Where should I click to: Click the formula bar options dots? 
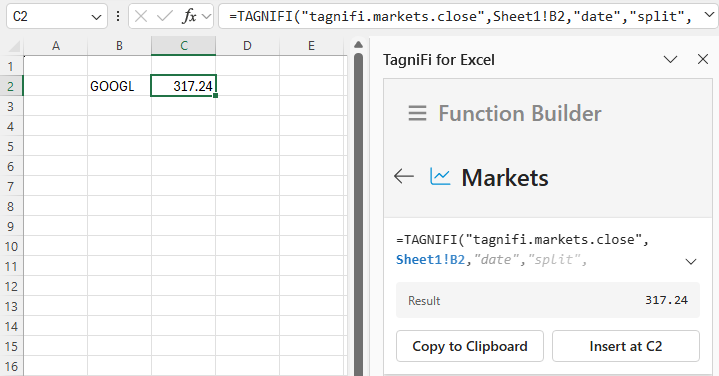118,17
